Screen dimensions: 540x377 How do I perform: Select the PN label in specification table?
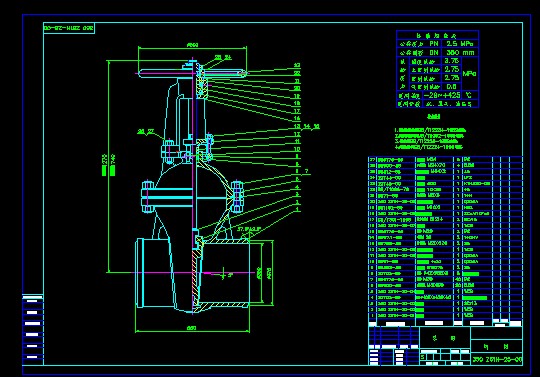[x=434, y=44]
